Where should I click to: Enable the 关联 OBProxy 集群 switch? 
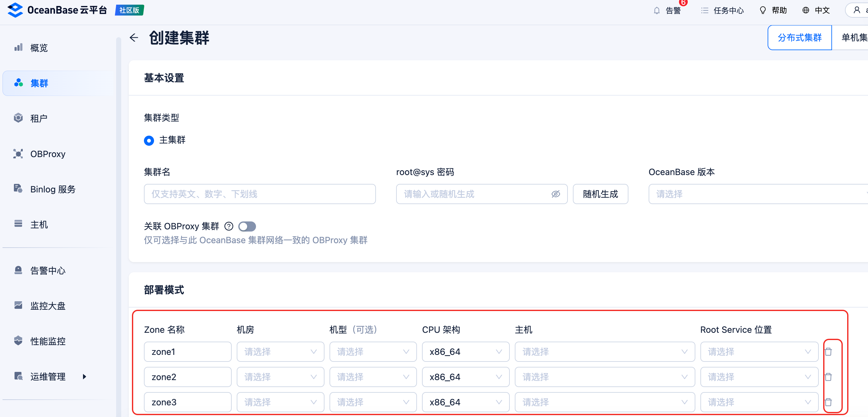point(247,226)
